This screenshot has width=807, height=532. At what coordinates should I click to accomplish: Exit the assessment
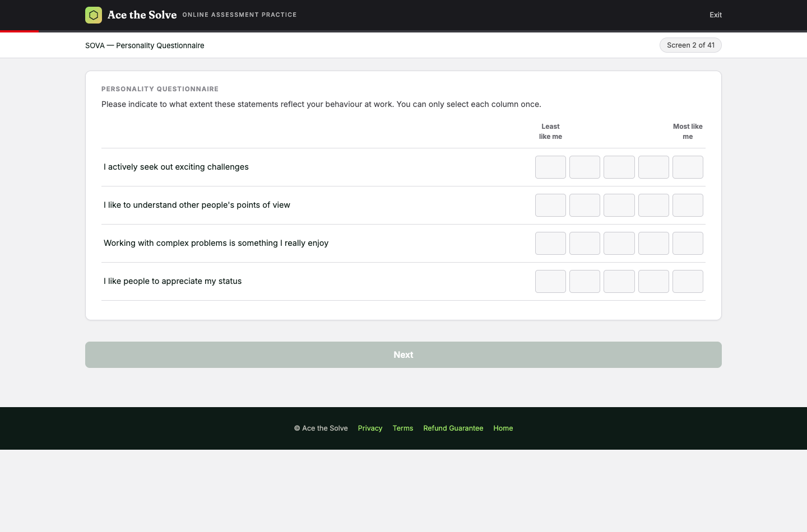click(x=716, y=15)
